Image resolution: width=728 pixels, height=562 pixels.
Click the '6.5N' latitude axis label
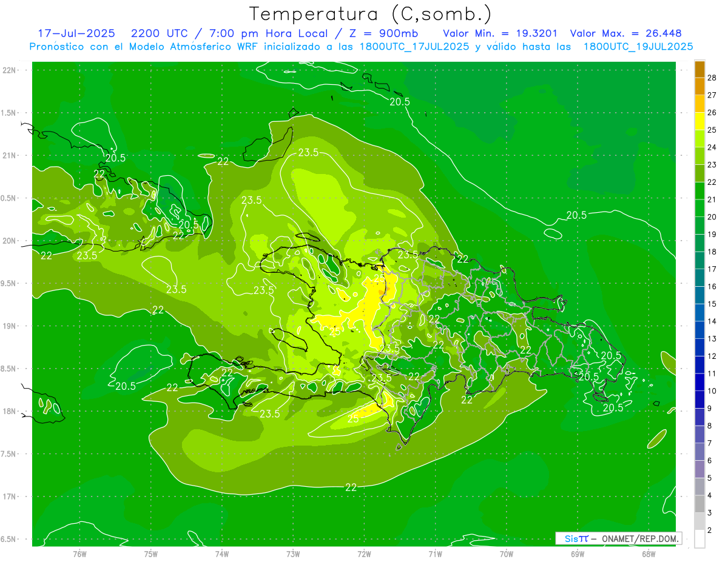9,539
